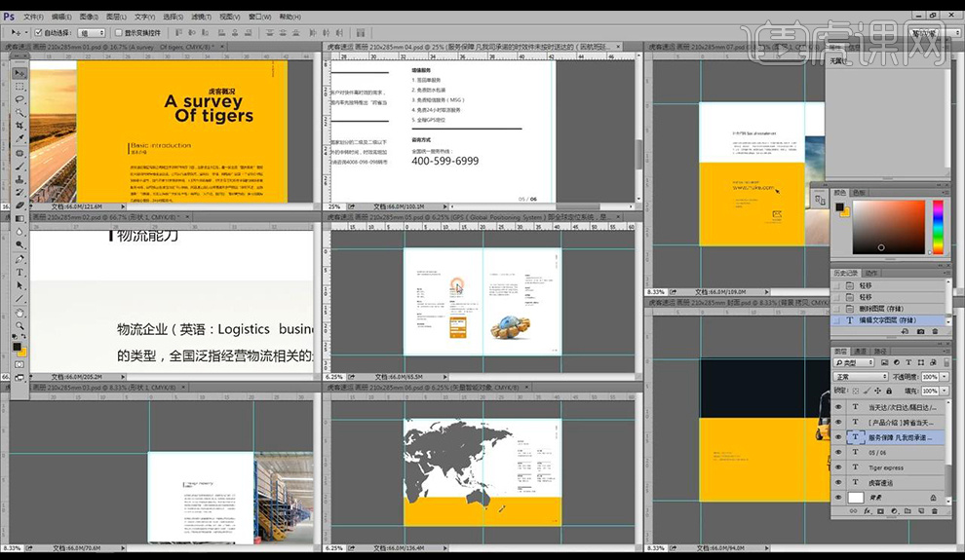The image size is (965, 560).
Task: Select the Zoom tool in the toolbox
Action: point(19,325)
